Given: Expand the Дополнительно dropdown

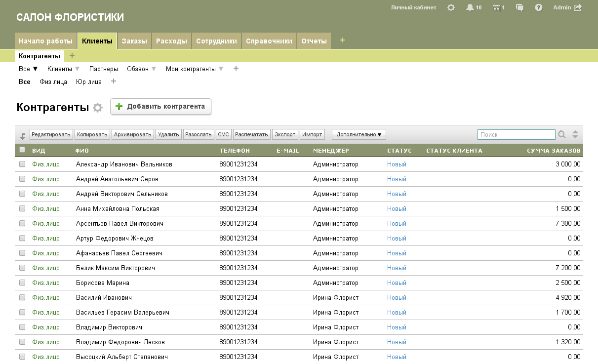Looking at the screenshot, I should tap(359, 134).
